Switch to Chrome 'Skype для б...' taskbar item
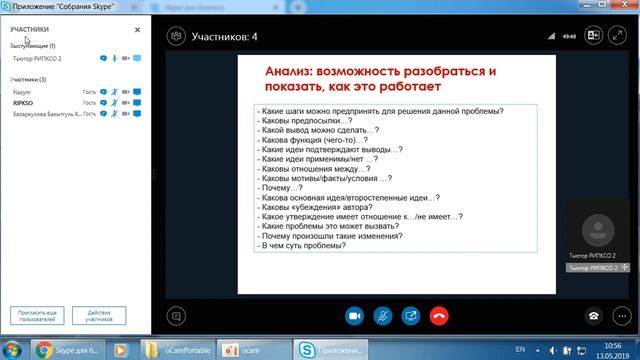Image resolution: width=640 pixels, height=360 pixels. 68,350
